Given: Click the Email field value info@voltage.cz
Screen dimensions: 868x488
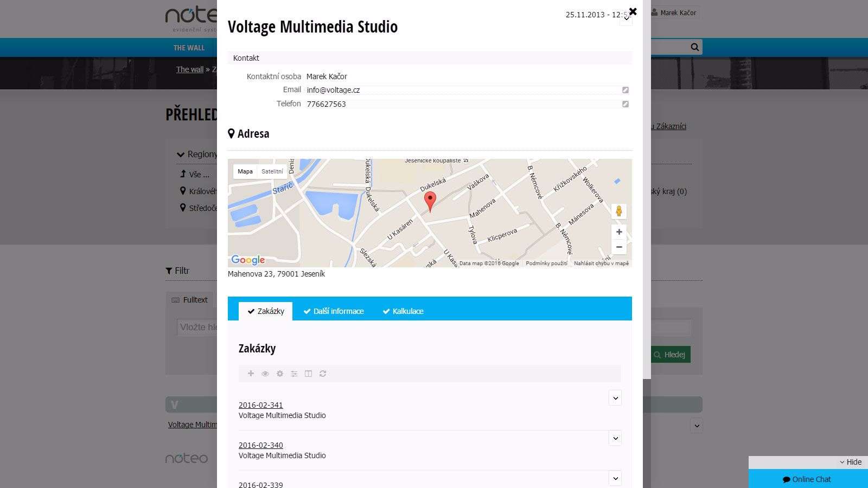Looking at the screenshot, I should point(333,90).
